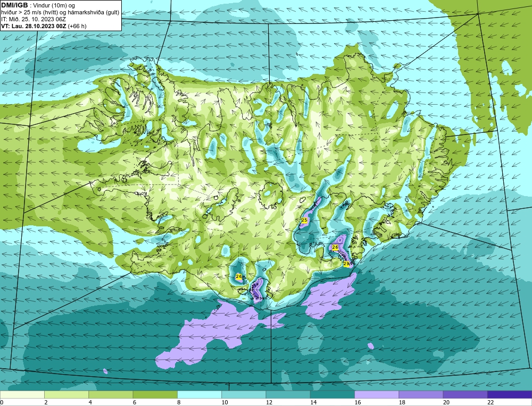
Task: Click the legend scale number '20'
Action: tap(446, 402)
